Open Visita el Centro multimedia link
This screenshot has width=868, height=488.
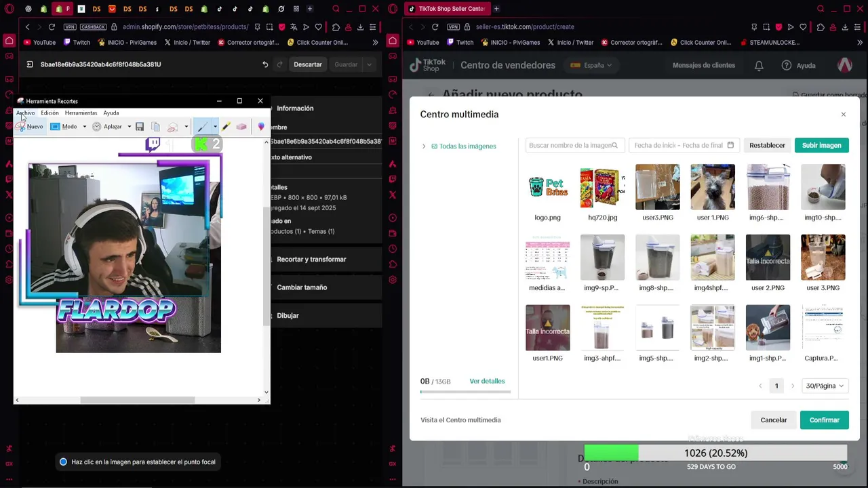[460, 420]
